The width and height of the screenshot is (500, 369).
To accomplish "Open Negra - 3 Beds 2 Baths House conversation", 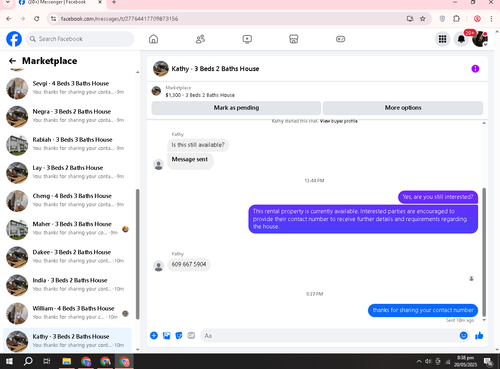I will [x=68, y=116].
